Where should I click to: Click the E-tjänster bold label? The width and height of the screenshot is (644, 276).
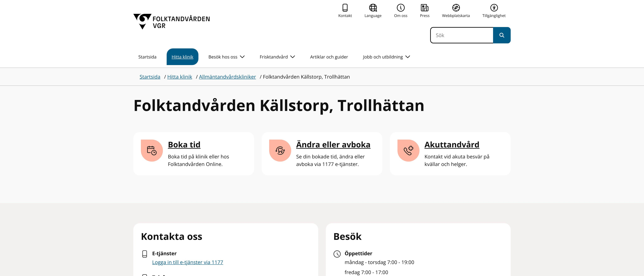coord(164,254)
